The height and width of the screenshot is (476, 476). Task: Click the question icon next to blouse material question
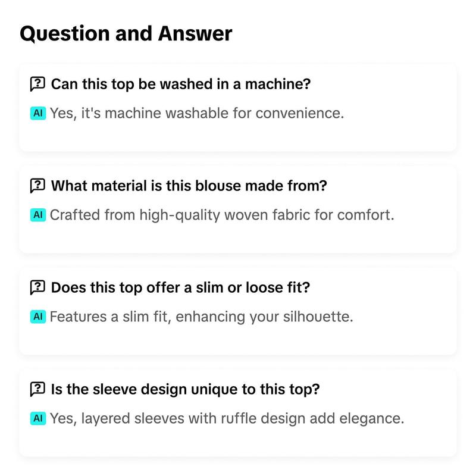(37, 186)
